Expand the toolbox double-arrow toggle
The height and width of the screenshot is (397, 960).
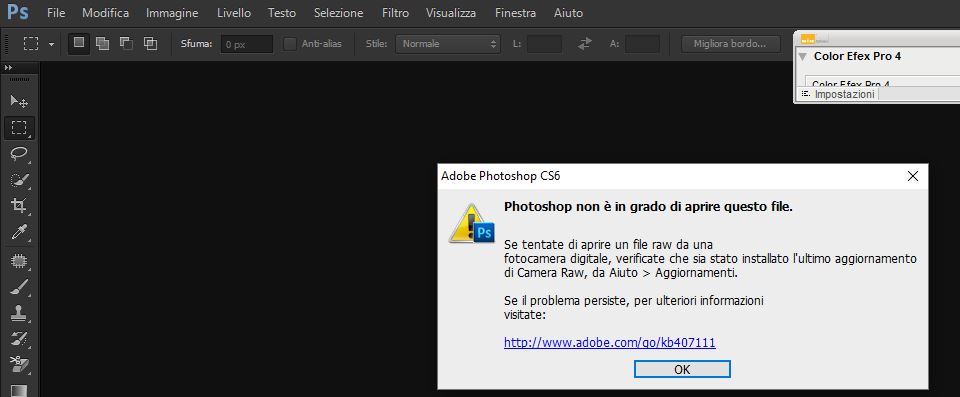7,67
